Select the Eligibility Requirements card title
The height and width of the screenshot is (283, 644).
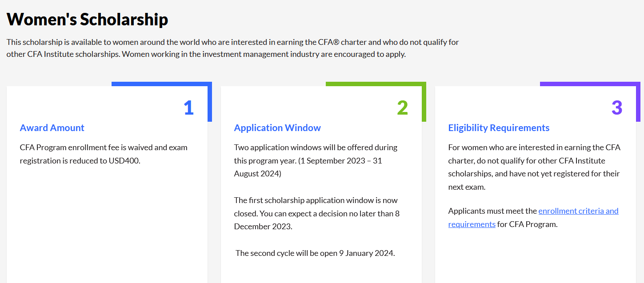[499, 128]
